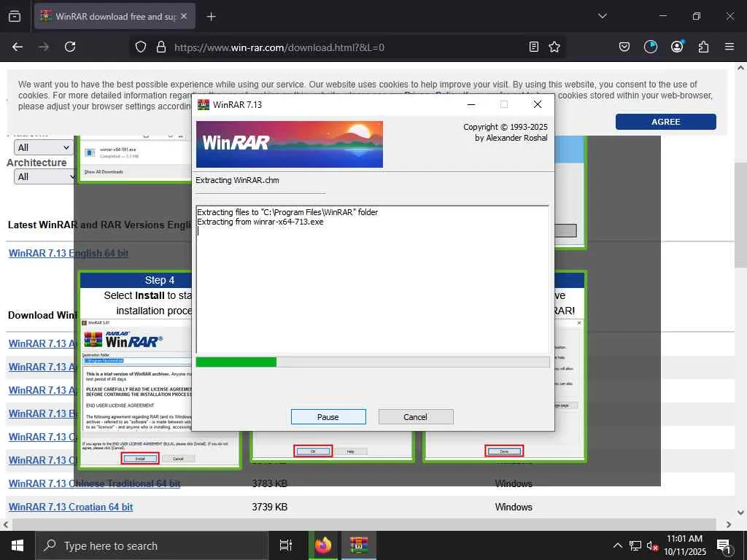Switch to Firefox in taskbar
The image size is (747, 560).
(322, 545)
